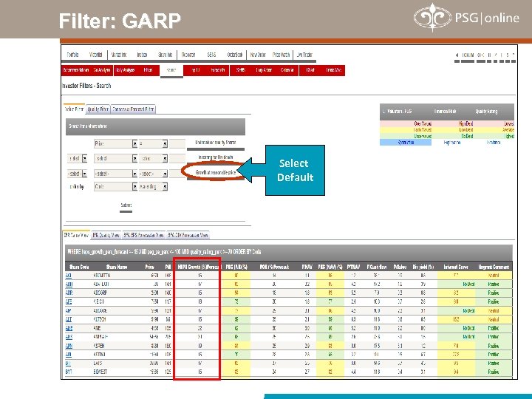Click the Submit button
The width and height of the screenshot is (532, 399).
point(126,205)
